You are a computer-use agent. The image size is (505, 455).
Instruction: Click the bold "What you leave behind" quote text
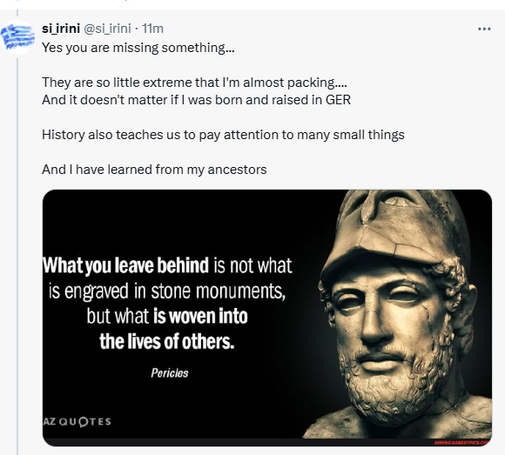click(126, 265)
